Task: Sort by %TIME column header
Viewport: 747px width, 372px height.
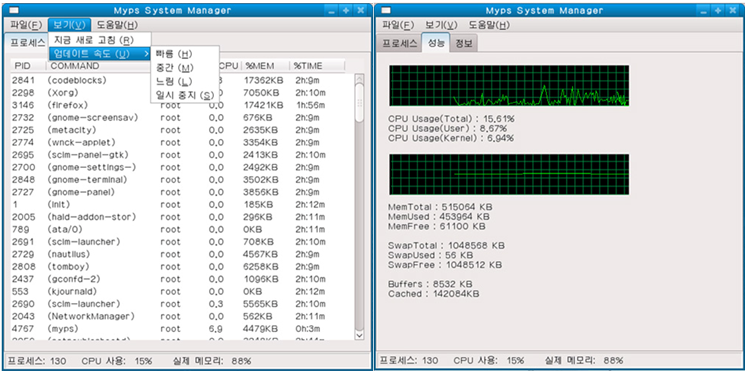Action: (317, 66)
